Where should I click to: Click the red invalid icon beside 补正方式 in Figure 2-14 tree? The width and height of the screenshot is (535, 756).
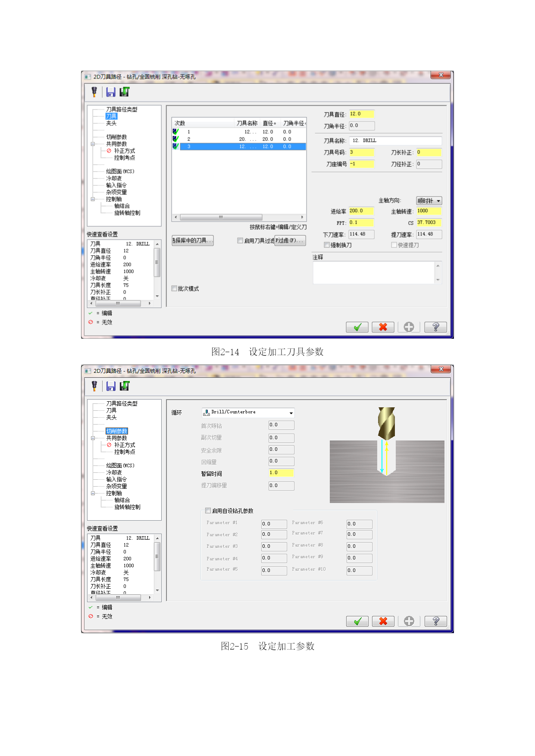point(109,151)
